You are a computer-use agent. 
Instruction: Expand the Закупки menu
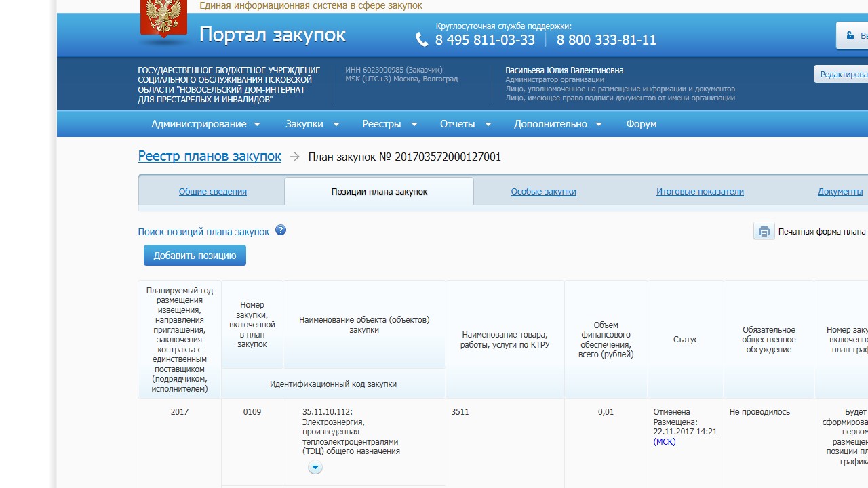click(312, 124)
